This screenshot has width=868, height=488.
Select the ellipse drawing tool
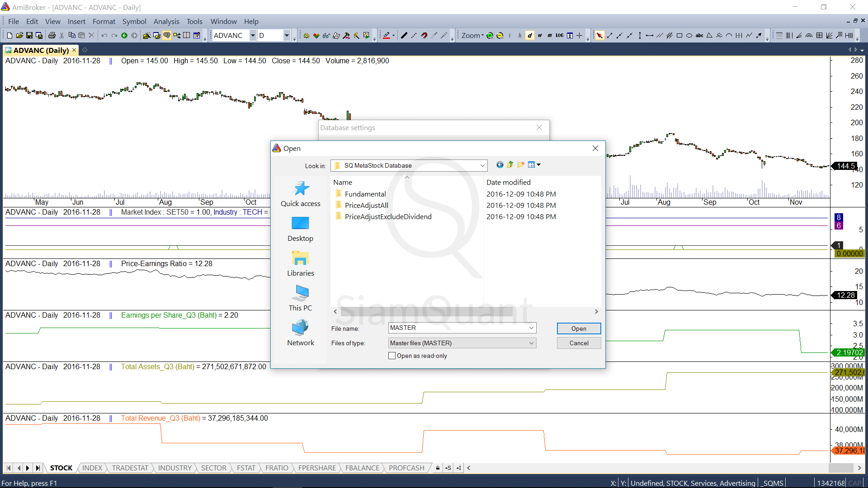tap(689, 36)
